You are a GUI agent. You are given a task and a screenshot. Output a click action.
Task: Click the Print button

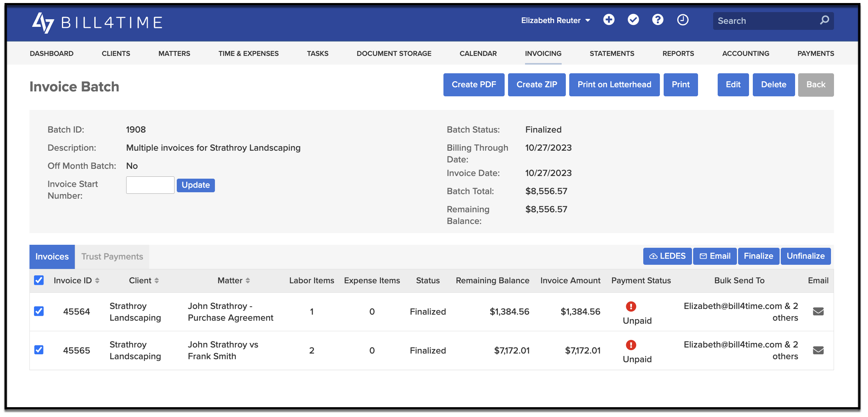click(681, 85)
